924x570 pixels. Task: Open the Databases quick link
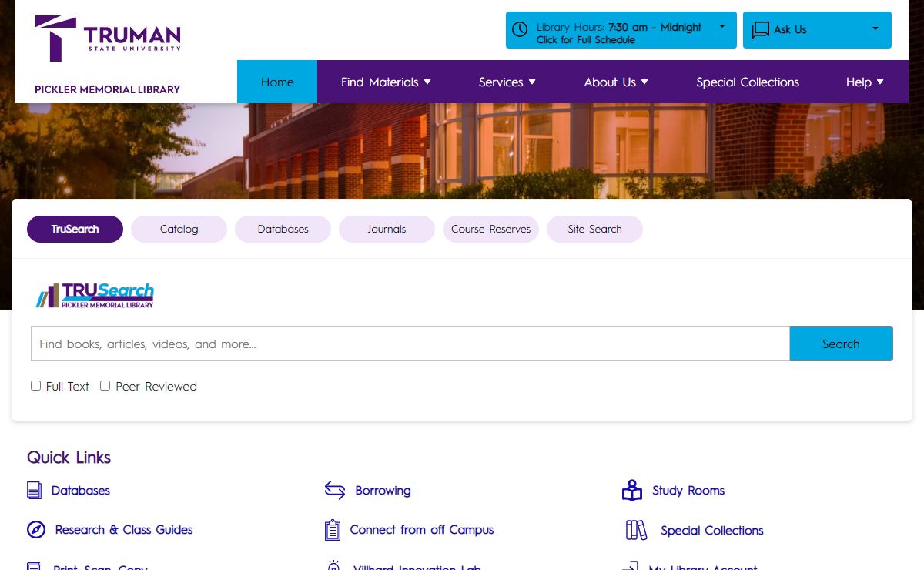coord(81,490)
